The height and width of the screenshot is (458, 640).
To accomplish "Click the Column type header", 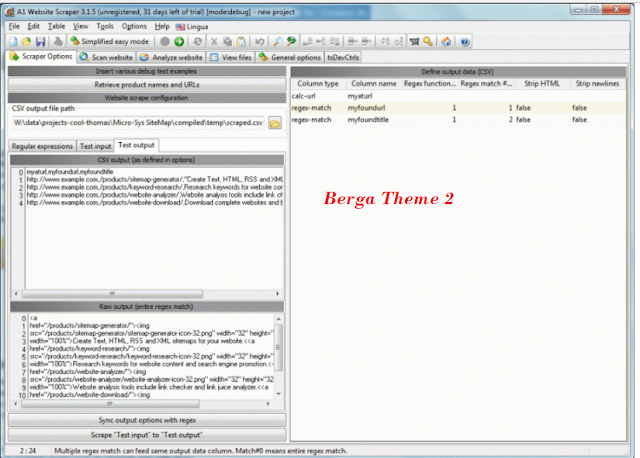I will click(x=318, y=84).
